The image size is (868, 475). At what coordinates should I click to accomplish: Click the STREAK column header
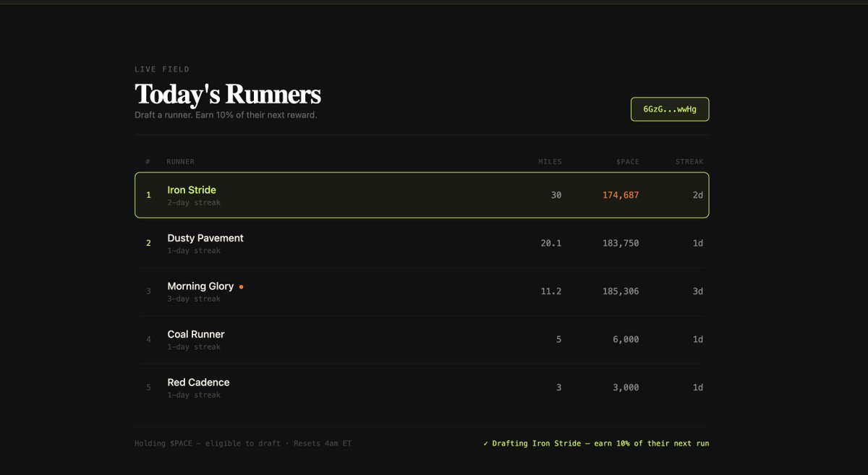tap(689, 162)
